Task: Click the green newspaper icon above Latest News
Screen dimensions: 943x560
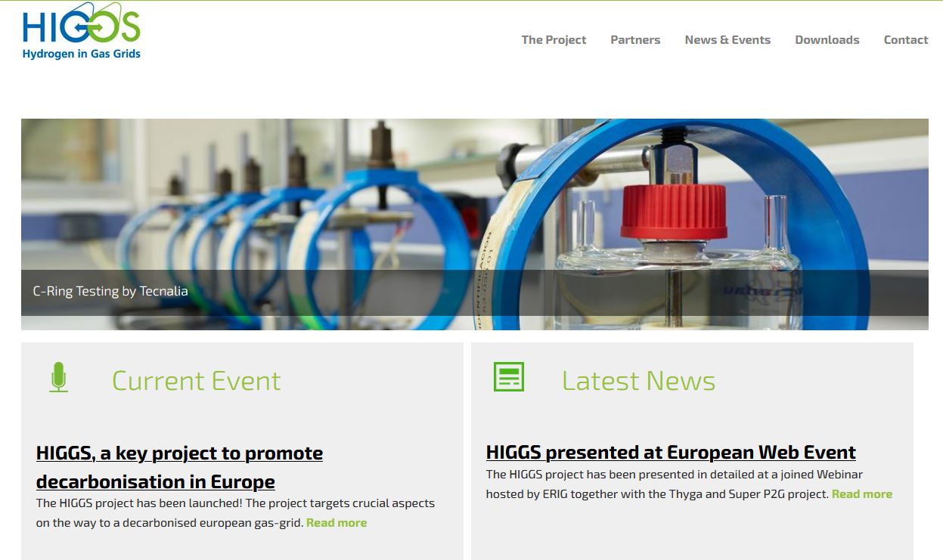Action: click(508, 376)
